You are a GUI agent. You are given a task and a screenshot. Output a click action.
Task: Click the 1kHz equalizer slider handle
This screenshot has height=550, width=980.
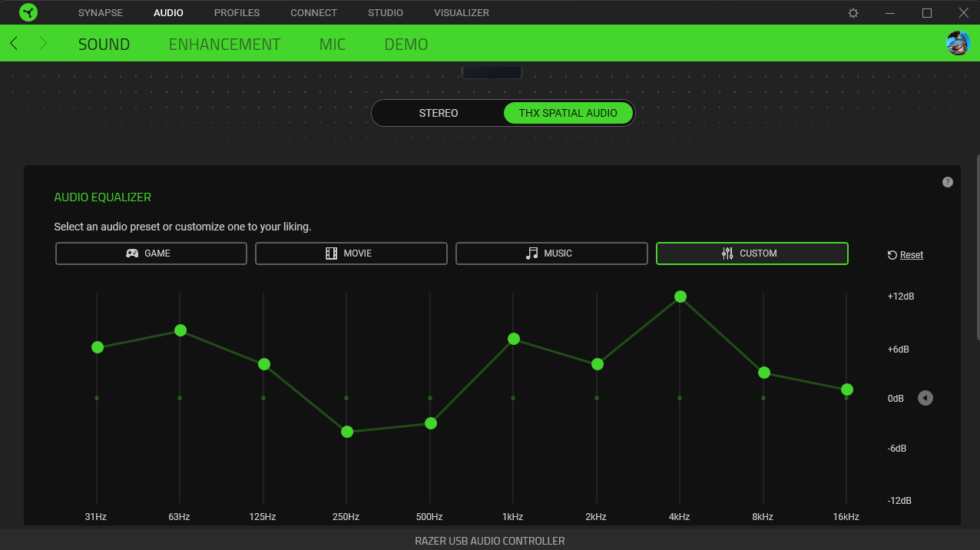(x=514, y=339)
